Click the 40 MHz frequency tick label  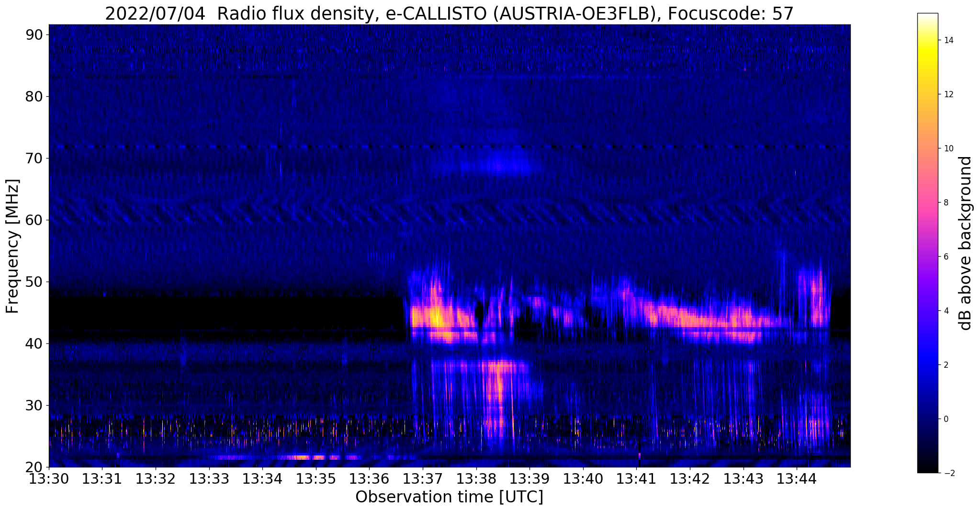coord(34,343)
